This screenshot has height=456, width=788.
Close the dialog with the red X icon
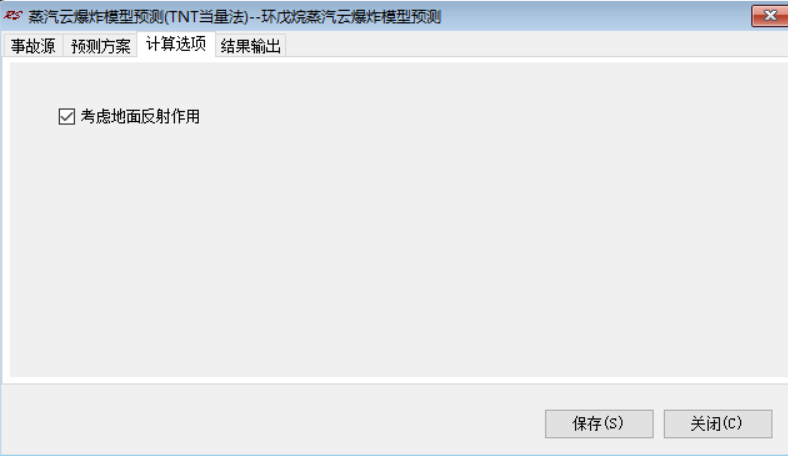coord(770,16)
